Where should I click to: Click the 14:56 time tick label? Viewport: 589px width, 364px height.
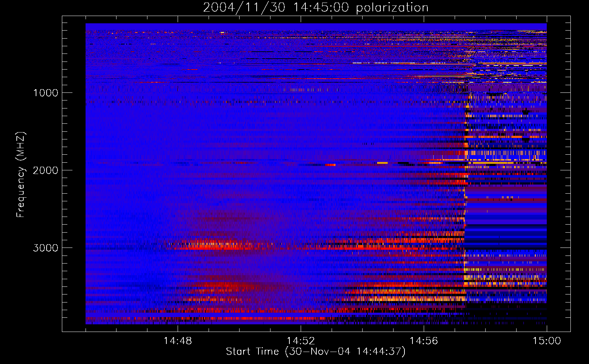tap(424, 341)
